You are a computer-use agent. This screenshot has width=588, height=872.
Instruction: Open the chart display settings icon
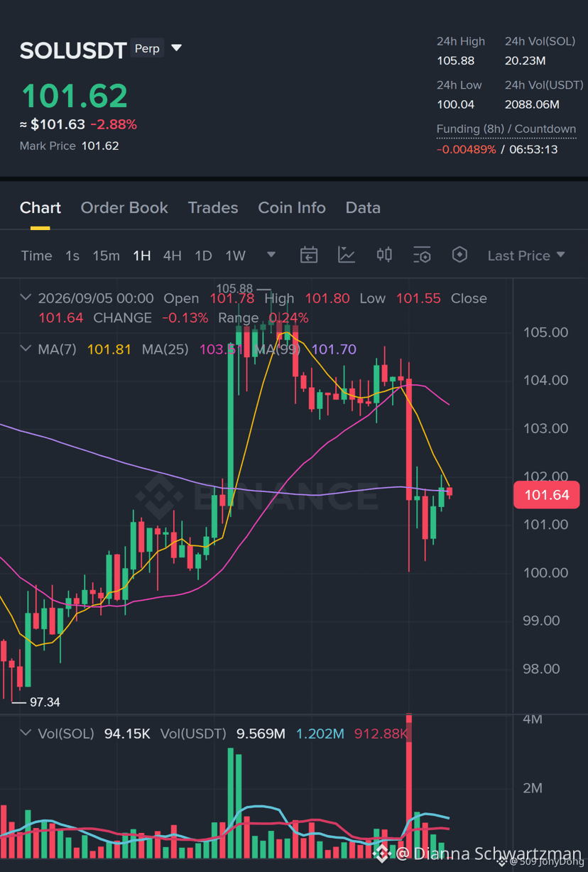click(422, 255)
